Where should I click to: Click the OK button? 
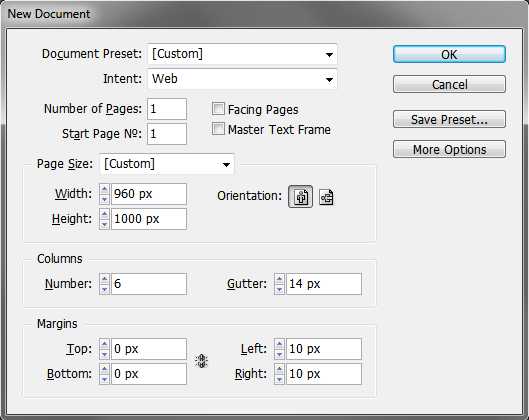click(449, 54)
